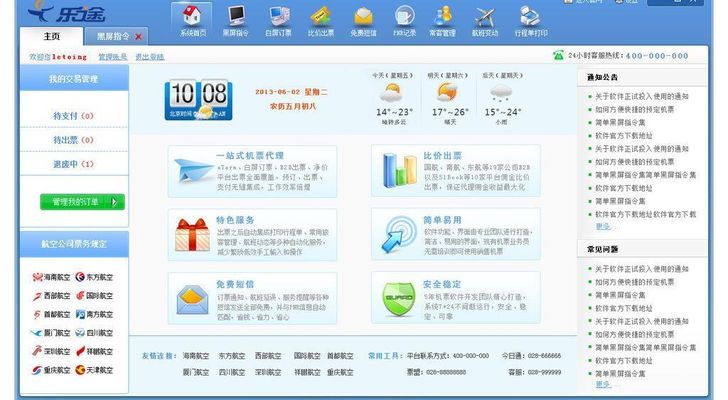Open the 常客管理 toolbar icon

442,20
